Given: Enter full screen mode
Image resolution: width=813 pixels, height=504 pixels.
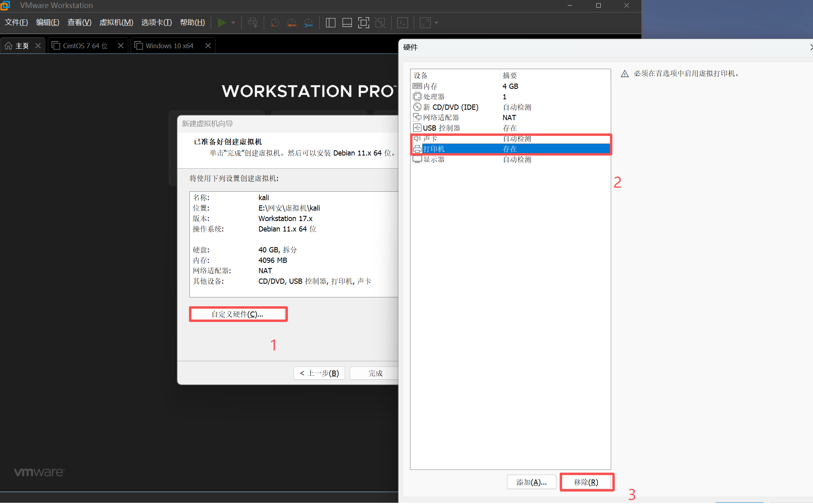Looking at the screenshot, I should click(363, 23).
